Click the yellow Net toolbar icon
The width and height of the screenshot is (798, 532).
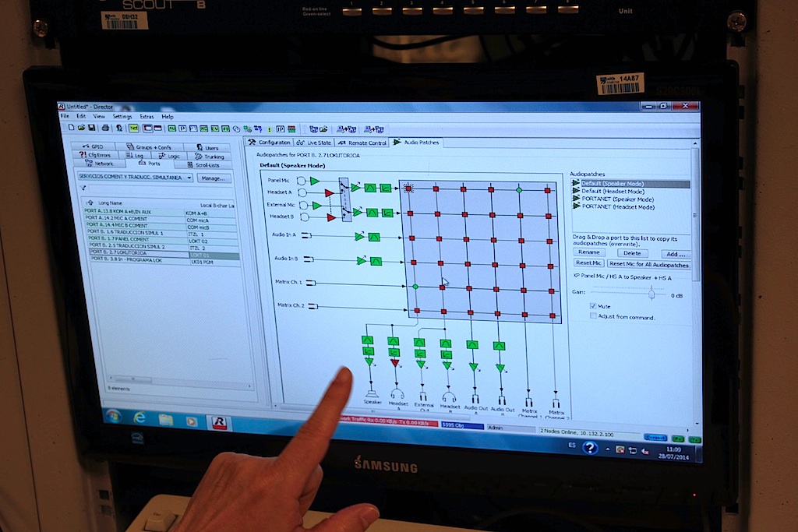point(133,129)
